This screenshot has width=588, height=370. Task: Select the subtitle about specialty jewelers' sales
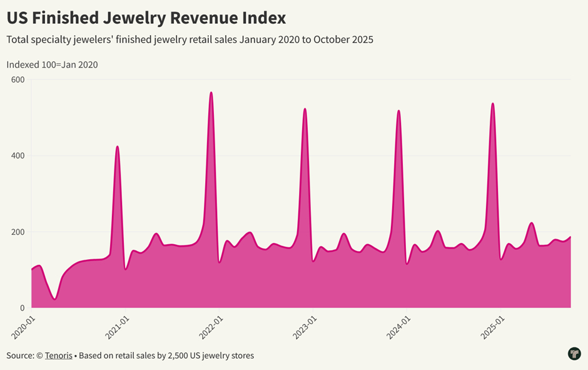[190, 39]
